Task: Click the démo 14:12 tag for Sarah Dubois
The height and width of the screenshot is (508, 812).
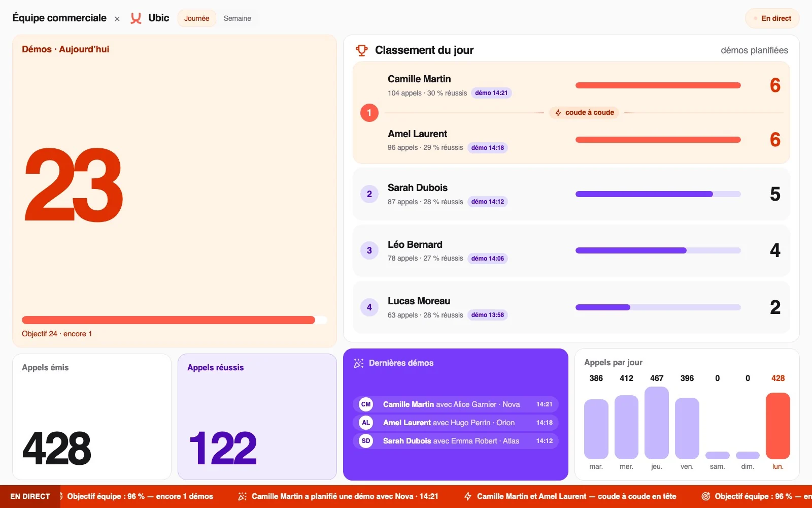Action: [488, 202]
